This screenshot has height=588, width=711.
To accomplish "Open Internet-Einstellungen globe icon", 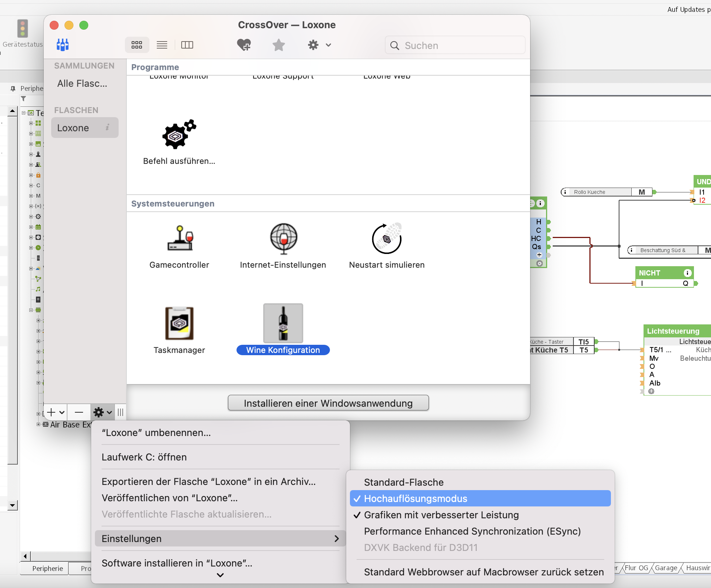I will (283, 238).
